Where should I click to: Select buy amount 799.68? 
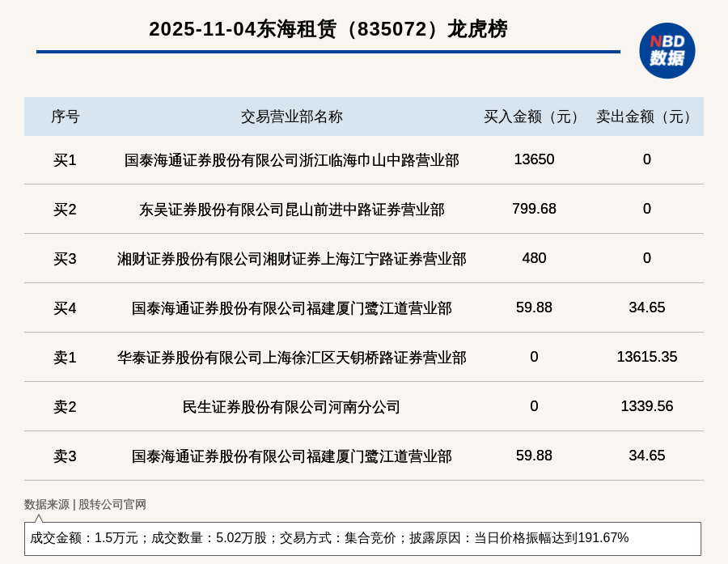[x=534, y=209]
